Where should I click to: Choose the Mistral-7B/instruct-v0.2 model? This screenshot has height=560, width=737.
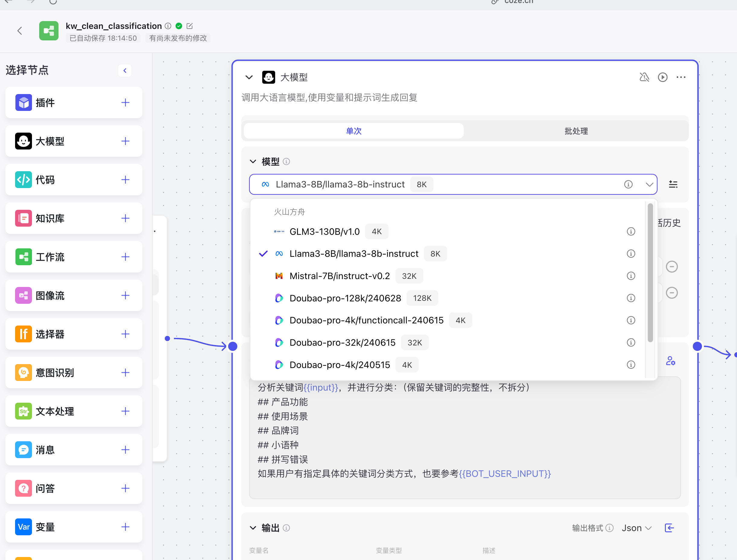click(x=448, y=276)
